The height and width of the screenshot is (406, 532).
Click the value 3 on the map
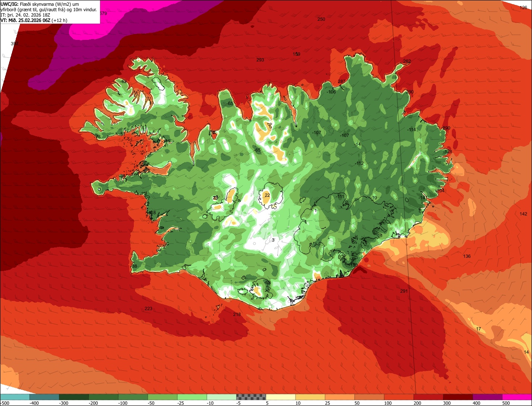click(273, 240)
